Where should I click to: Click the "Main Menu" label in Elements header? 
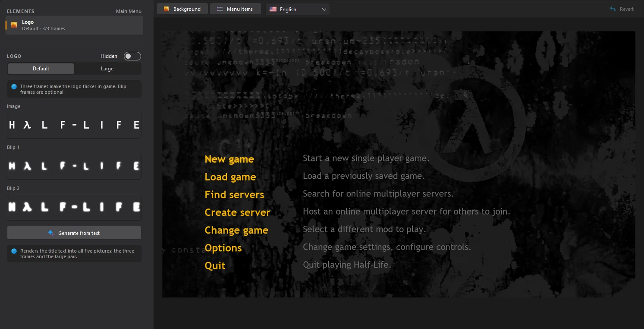[x=129, y=11]
